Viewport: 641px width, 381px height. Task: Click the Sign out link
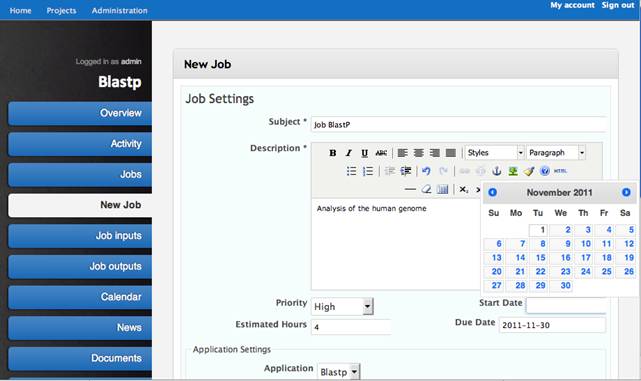point(618,5)
